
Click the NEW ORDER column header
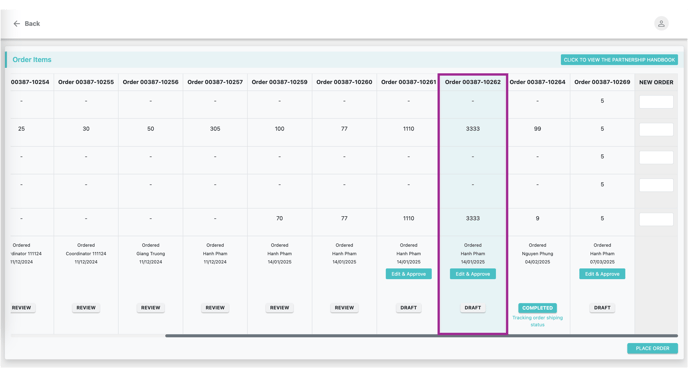click(x=656, y=82)
